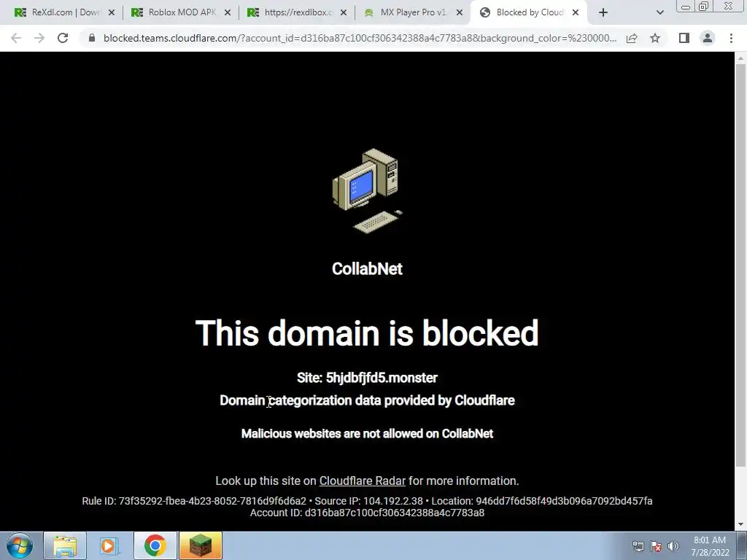The width and height of the screenshot is (747, 560).
Task: Launch Minecraft from taskbar
Action: pos(201,545)
